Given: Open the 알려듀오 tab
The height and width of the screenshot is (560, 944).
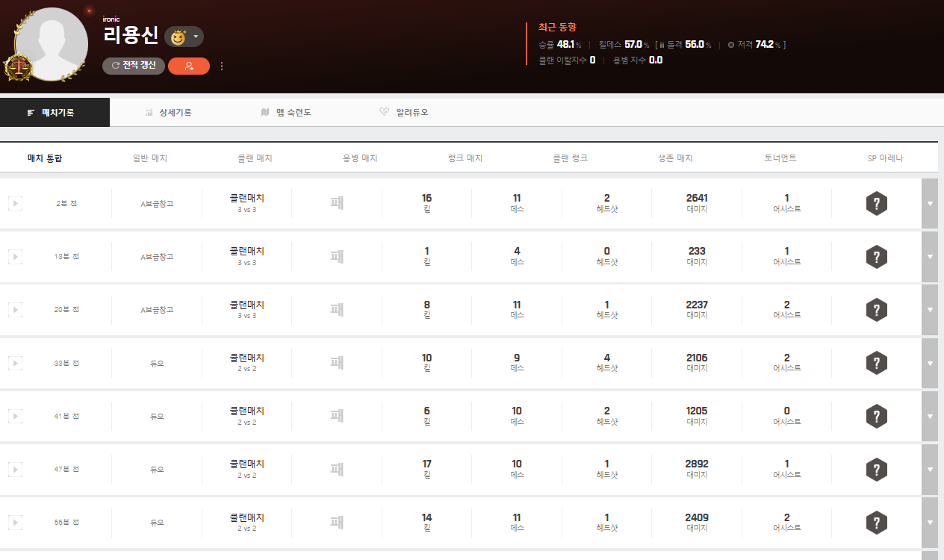Looking at the screenshot, I should coord(404,113).
